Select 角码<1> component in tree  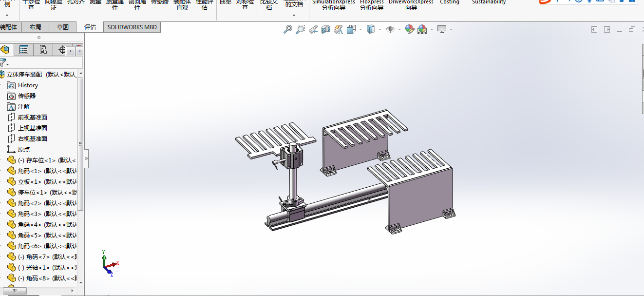pos(42,171)
